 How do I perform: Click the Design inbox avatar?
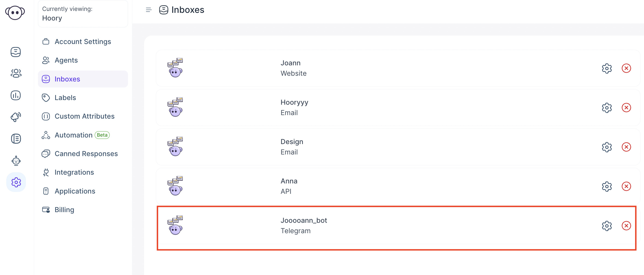(175, 147)
